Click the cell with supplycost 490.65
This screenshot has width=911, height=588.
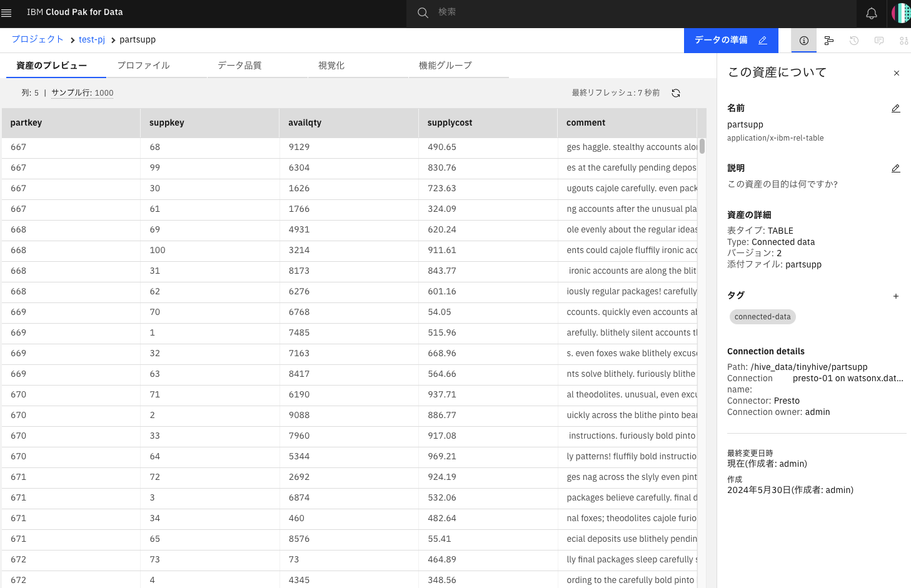(x=488, y=147)
